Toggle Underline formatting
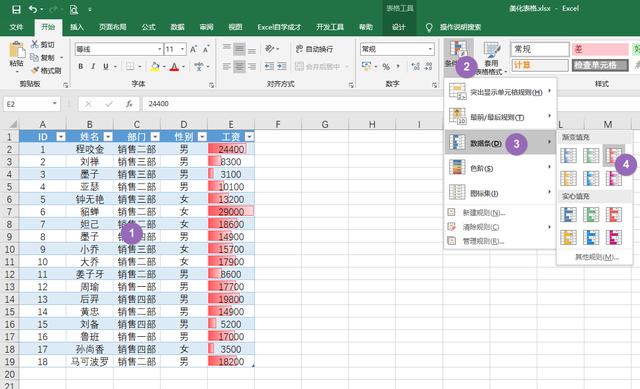The height and width of the screenshot is (389, 640). 106,66
